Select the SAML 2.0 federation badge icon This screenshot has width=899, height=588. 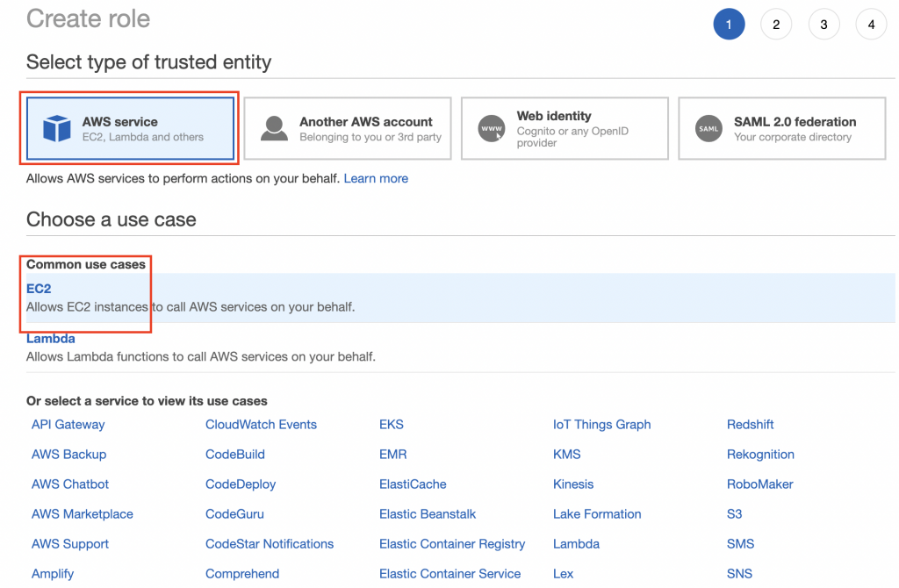[x=708, y=128]
